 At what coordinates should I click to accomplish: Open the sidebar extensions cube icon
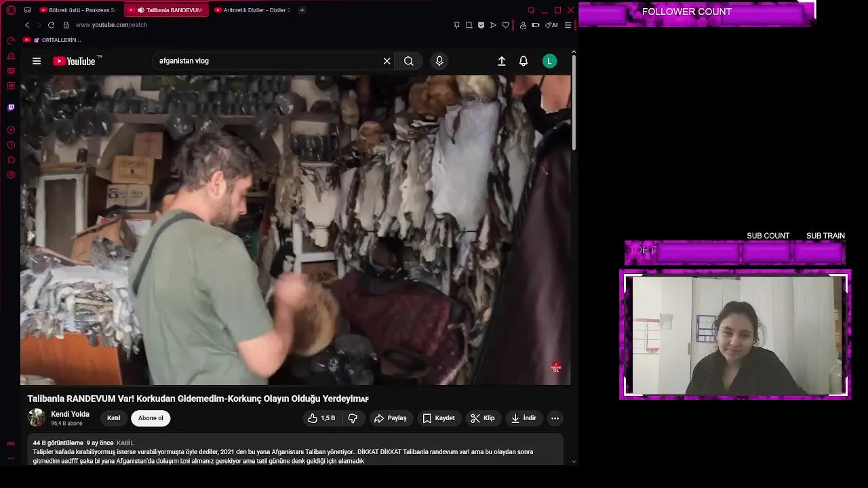pyautogui.click(x=11, y=160)
